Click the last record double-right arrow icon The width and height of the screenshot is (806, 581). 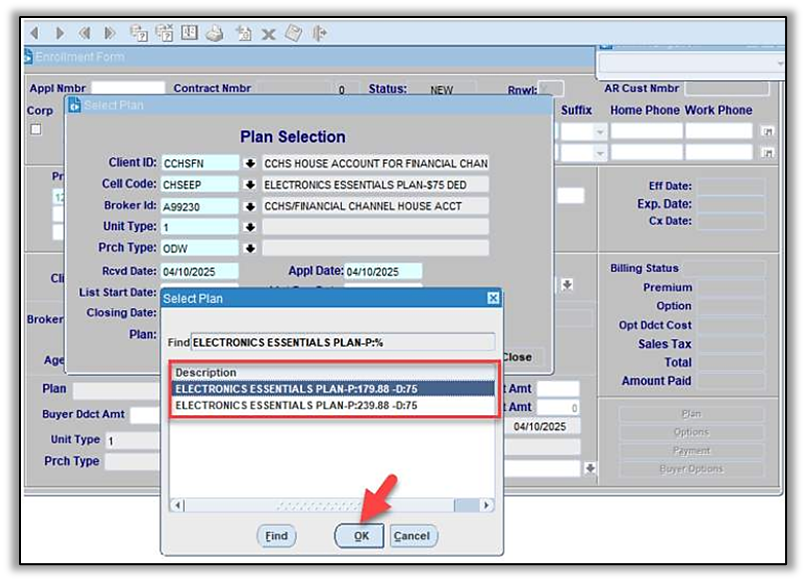click(110, 33)
